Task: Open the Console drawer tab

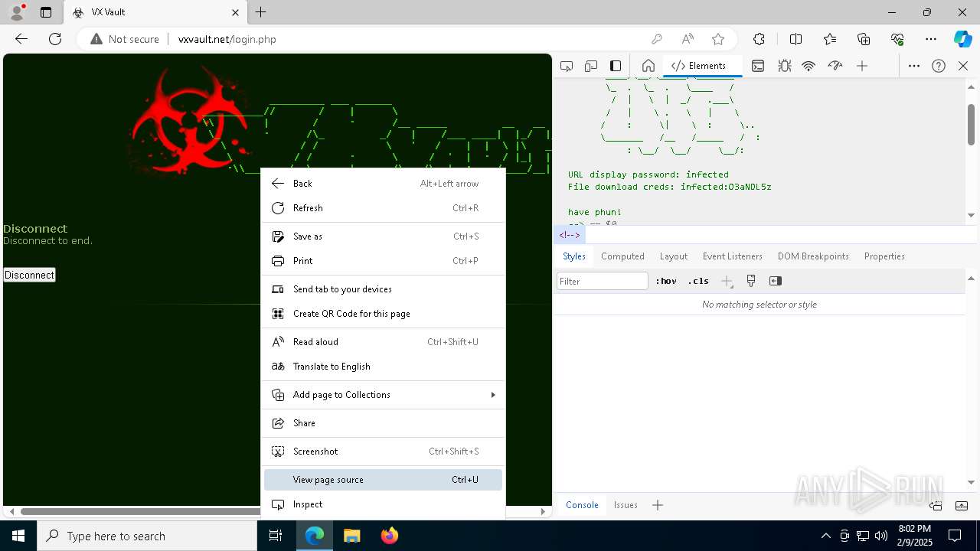Action: point(582,505)
